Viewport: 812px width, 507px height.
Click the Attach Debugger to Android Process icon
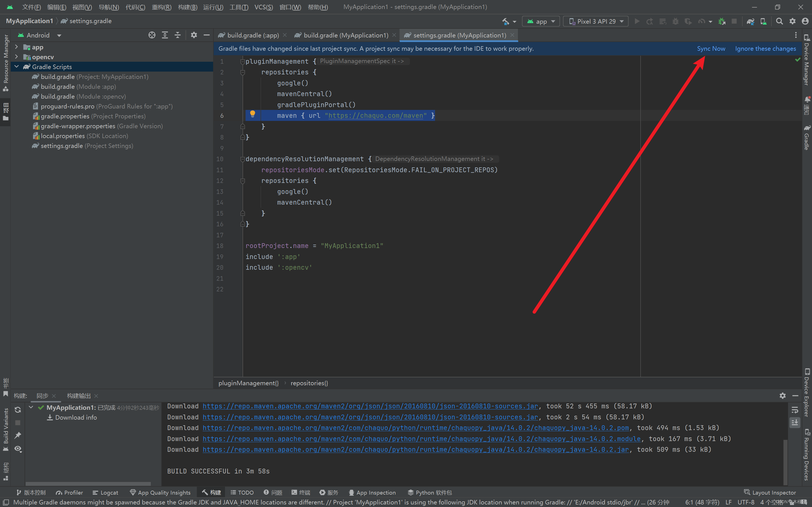pyautogui.click(x=722, y=21)
